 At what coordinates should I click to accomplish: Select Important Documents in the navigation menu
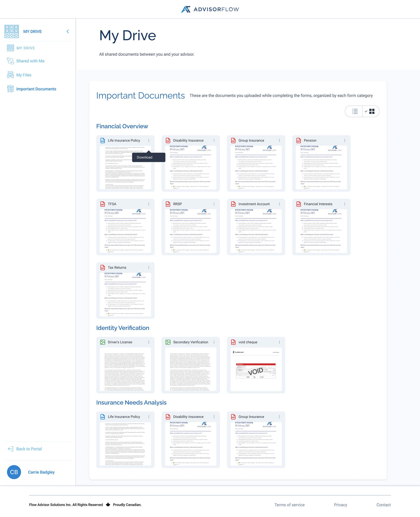[36, 89]
